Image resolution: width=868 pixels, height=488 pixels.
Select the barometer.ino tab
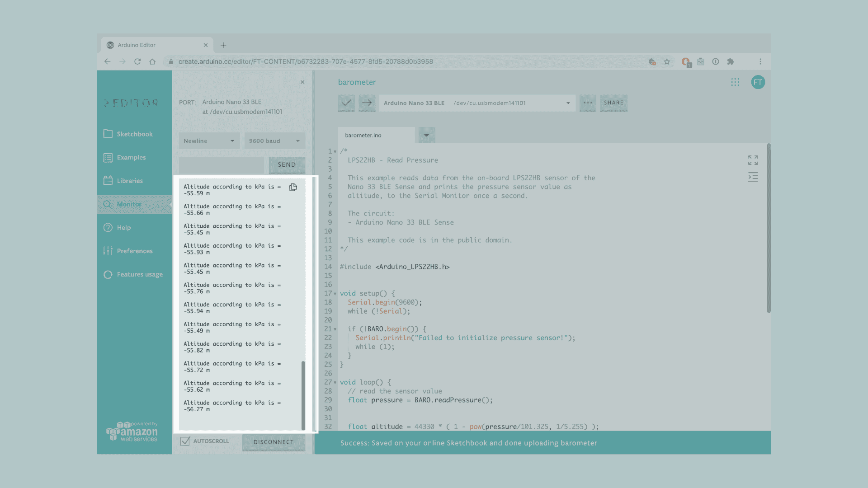(363, 135)
